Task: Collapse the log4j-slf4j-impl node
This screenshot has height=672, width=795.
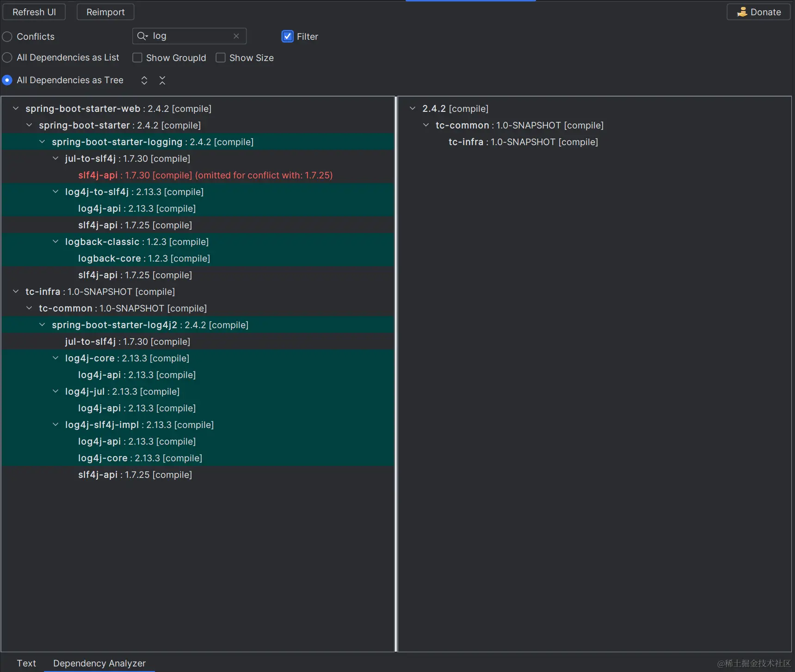Action: 56,425
